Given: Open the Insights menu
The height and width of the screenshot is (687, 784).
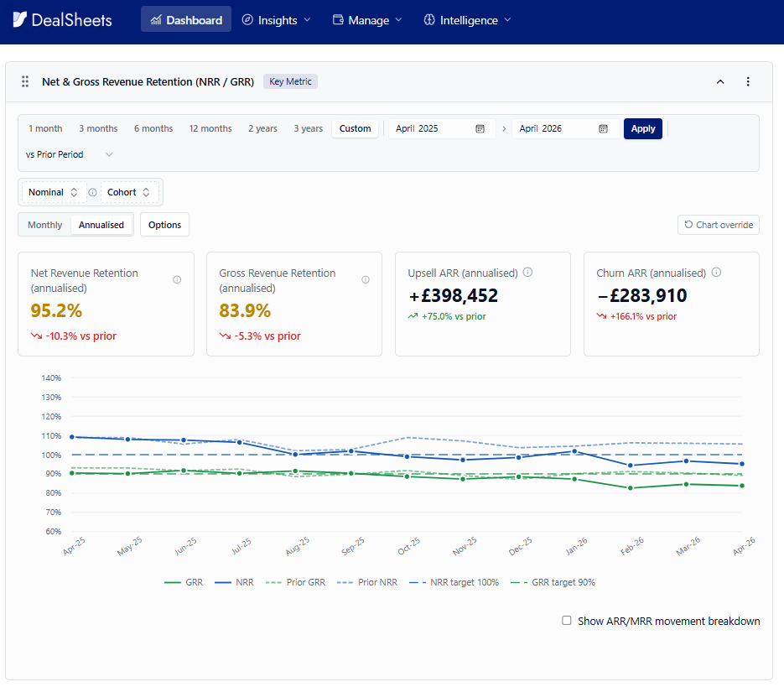Looking at the screenshot, I should [x=276, y=20].
